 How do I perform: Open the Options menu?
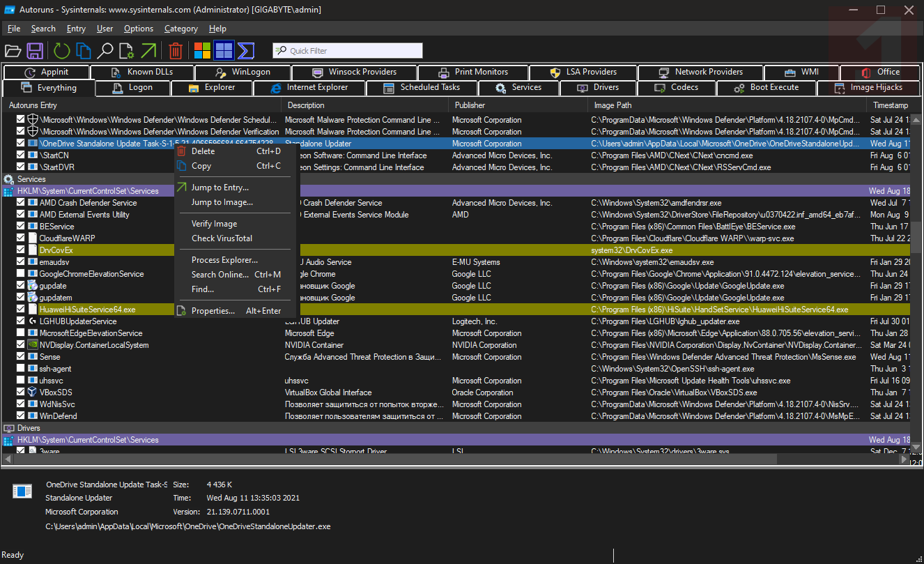pyautogui.click(x=139, y=29)
